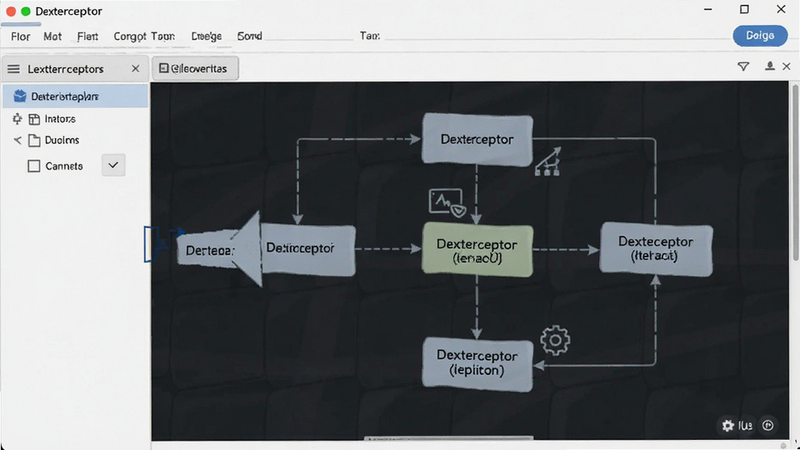
Task: Click the blue Boiga button
Action: [760, 36]
